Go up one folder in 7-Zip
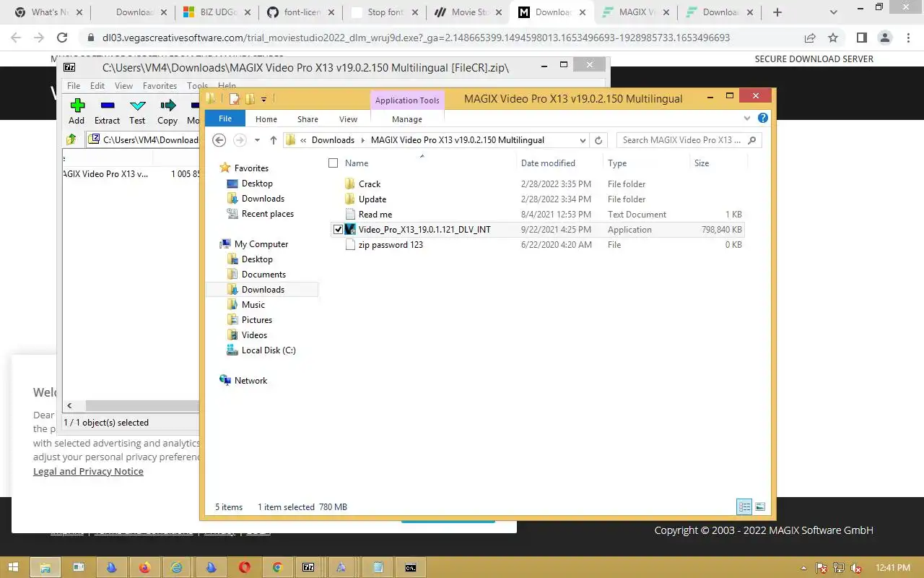The height and width of the screenshot is (578, 924). tap(71, 139)
